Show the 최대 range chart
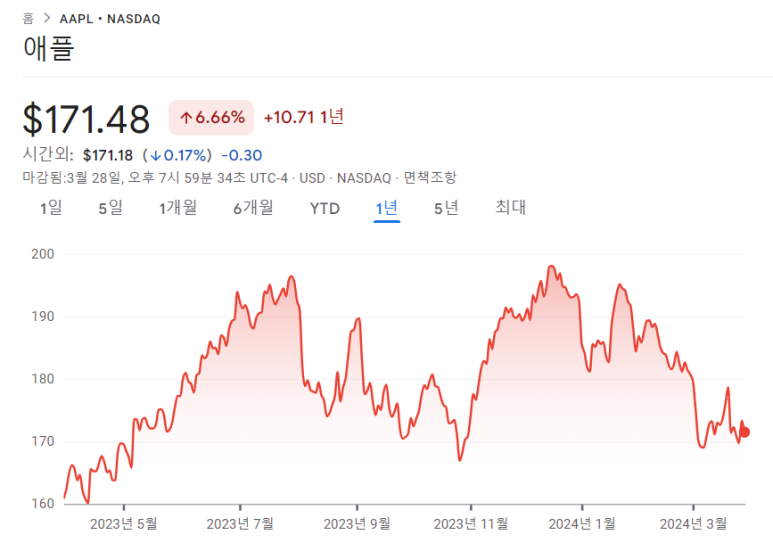The image size is (773, 543). pos(510,208)
